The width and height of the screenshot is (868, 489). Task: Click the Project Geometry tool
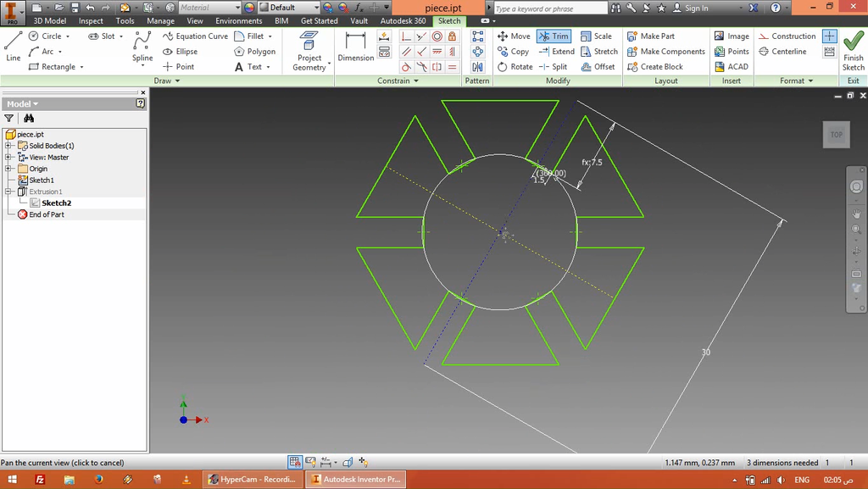click(309, 51)
